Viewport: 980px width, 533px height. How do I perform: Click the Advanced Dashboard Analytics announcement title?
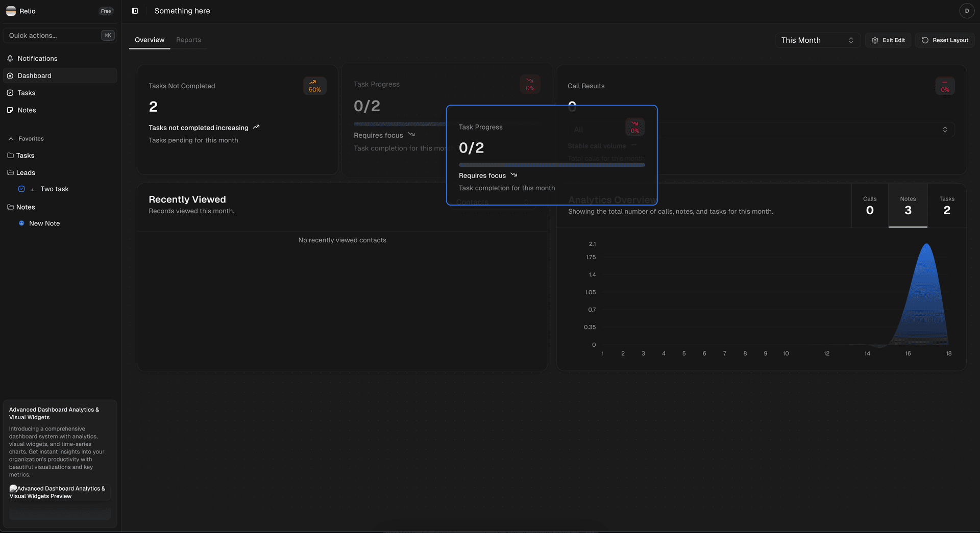pos(54,413)
